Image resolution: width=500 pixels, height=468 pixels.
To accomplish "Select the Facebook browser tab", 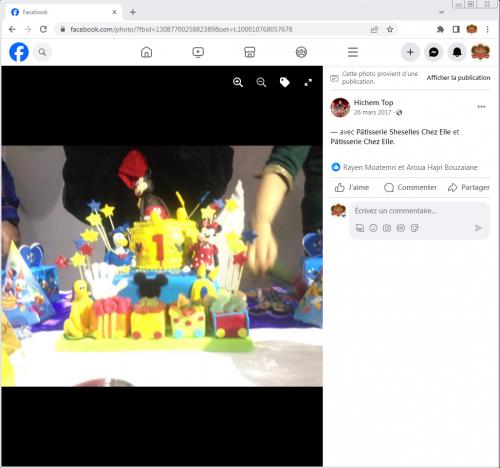I will [64, 12].
